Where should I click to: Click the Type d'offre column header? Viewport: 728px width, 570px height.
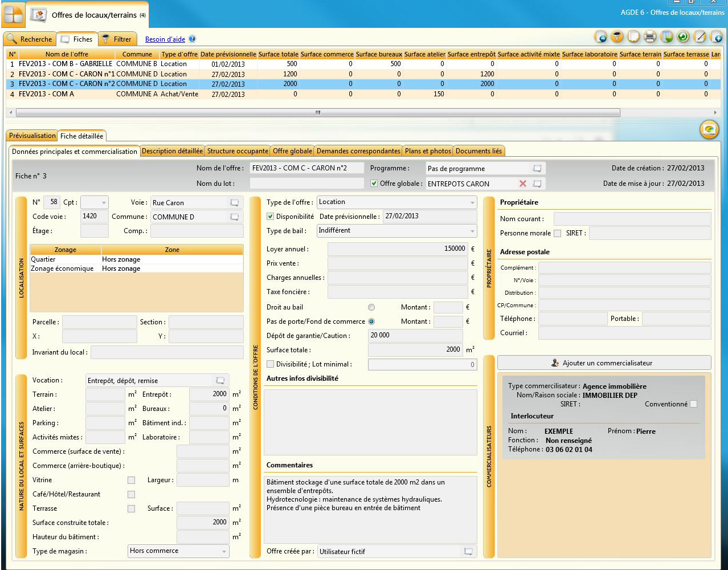[179, 54]
